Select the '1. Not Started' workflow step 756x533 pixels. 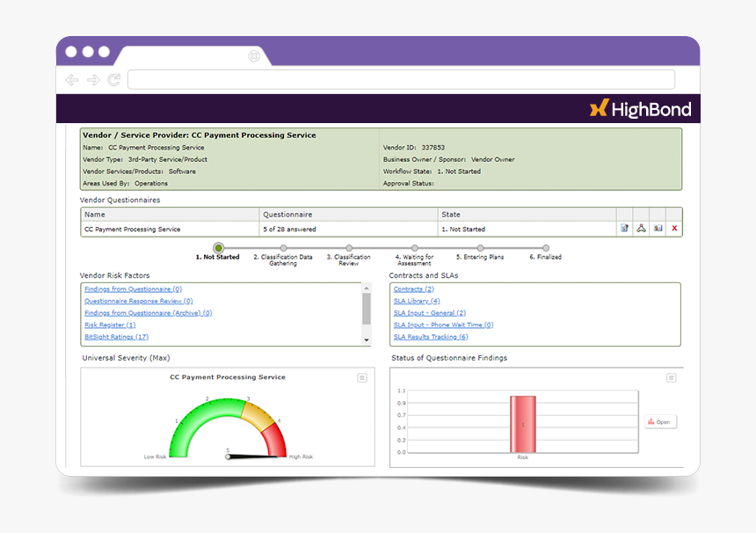(218, 248)
